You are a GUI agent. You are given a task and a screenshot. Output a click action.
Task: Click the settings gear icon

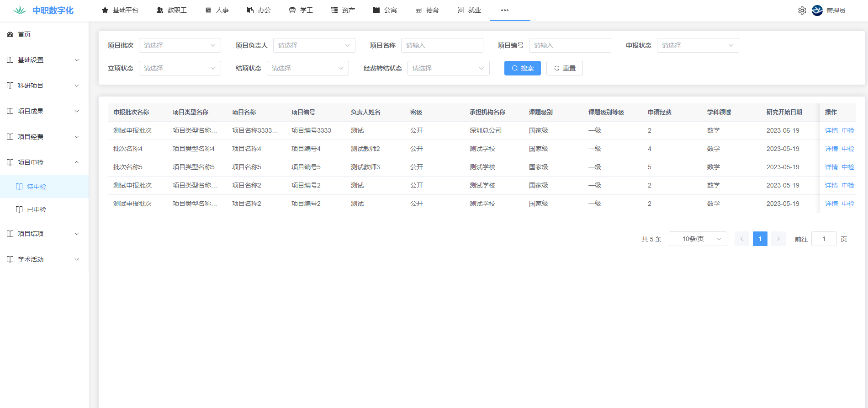[x=802, y=11]
